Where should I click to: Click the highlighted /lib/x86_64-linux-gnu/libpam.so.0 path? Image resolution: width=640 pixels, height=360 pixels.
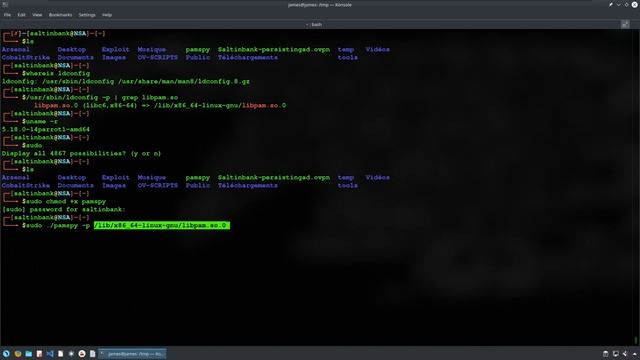(162, 225)
